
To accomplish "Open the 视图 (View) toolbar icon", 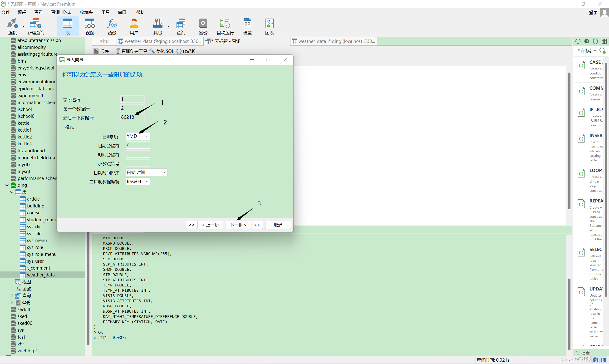I will 89,26.
